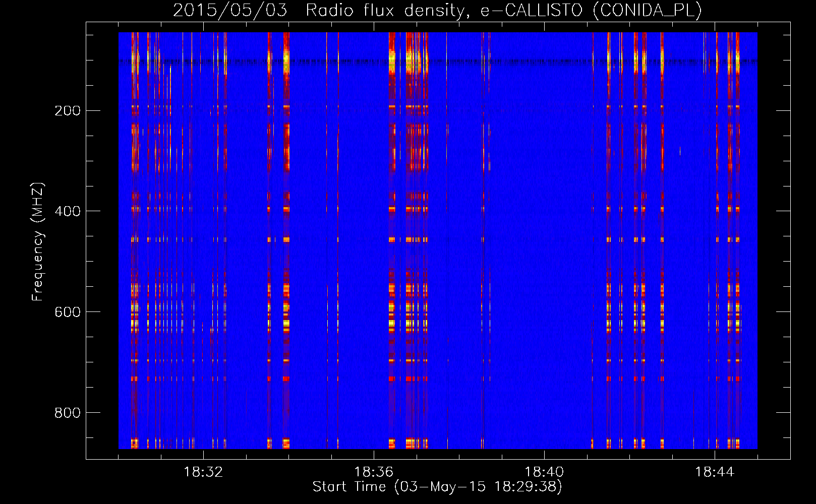
Task: Click the plot title "Radio flux density, e-CALLISTO (CONIDA_PL)"
Action: click(x=504, y=10)
